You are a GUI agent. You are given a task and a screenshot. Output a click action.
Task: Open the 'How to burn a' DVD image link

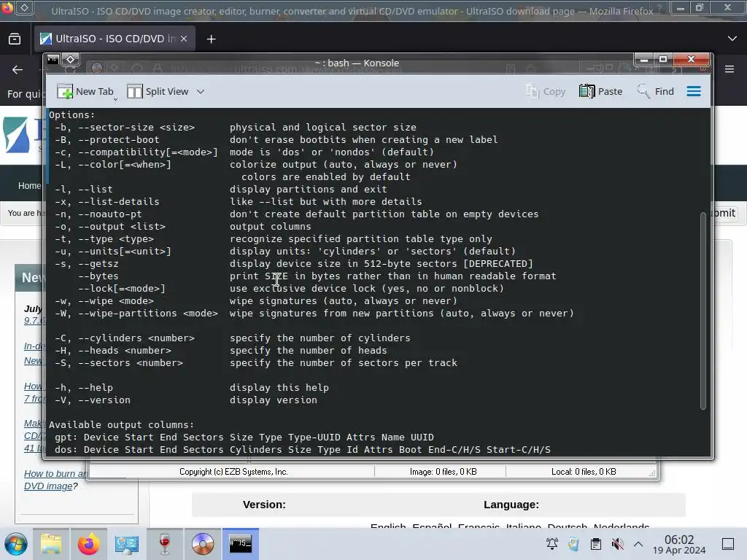tap(55, 480)
